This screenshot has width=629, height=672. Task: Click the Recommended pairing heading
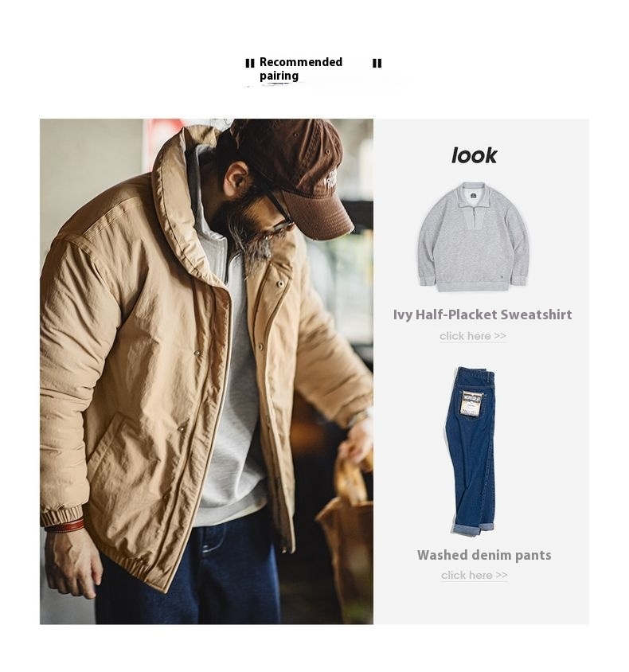coord(301,68)
